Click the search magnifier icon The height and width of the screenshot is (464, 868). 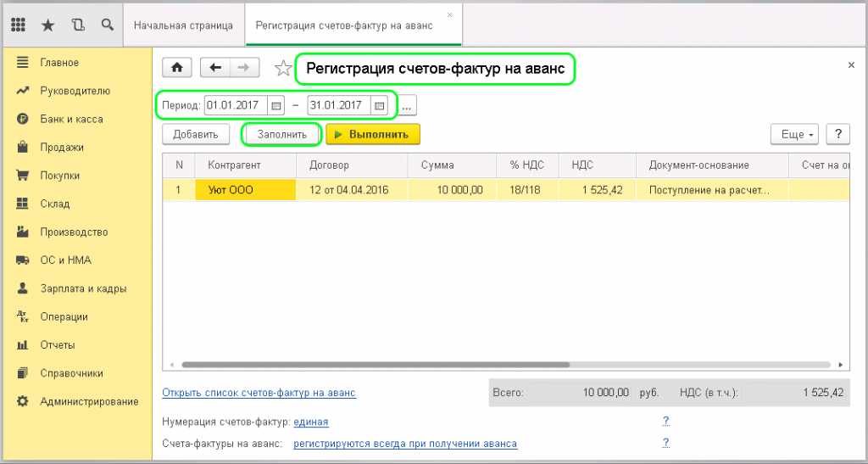pyautogui.click(x=107, y=25)
